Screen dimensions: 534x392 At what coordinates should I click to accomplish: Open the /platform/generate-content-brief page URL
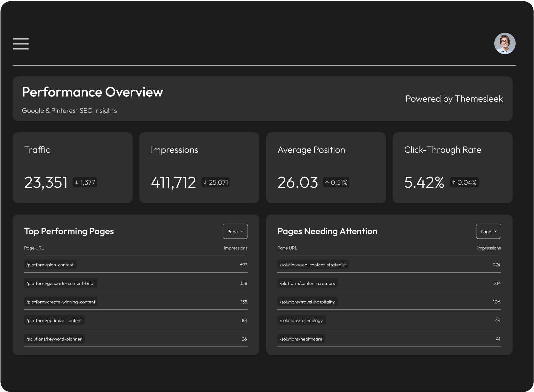61,283
